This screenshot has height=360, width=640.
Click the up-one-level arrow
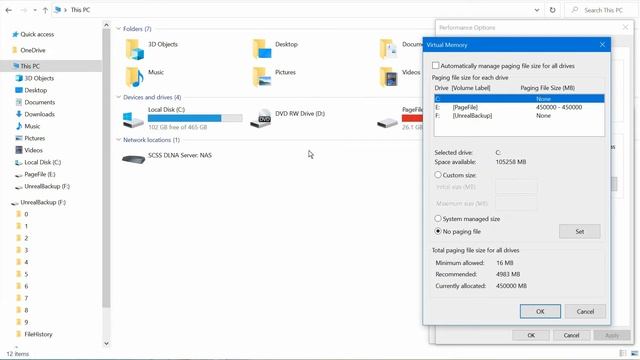click(x=45, y=10)
